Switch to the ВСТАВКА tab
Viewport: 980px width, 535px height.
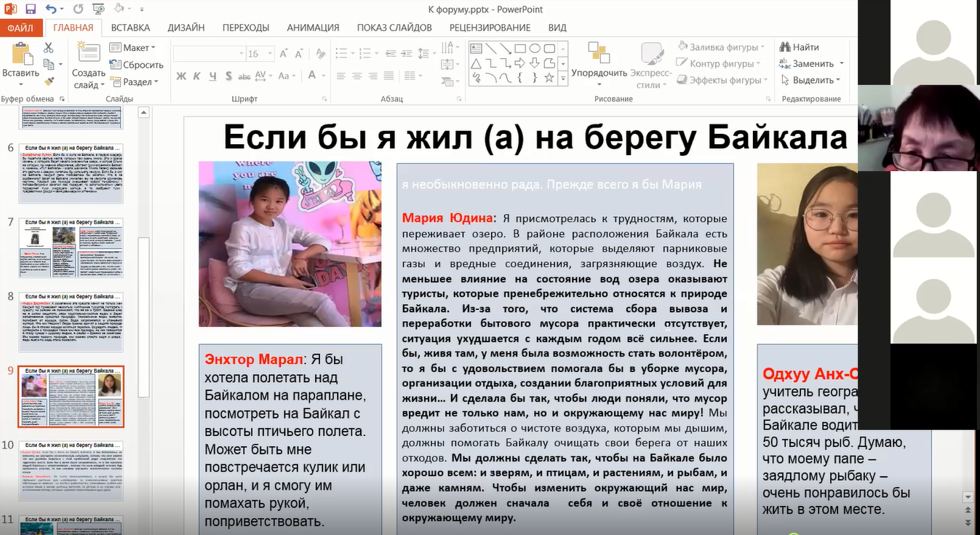coord(130,28)
